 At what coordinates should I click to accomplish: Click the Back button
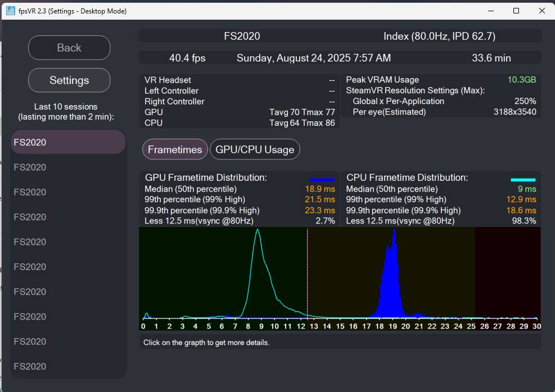[x=69, y=48]
